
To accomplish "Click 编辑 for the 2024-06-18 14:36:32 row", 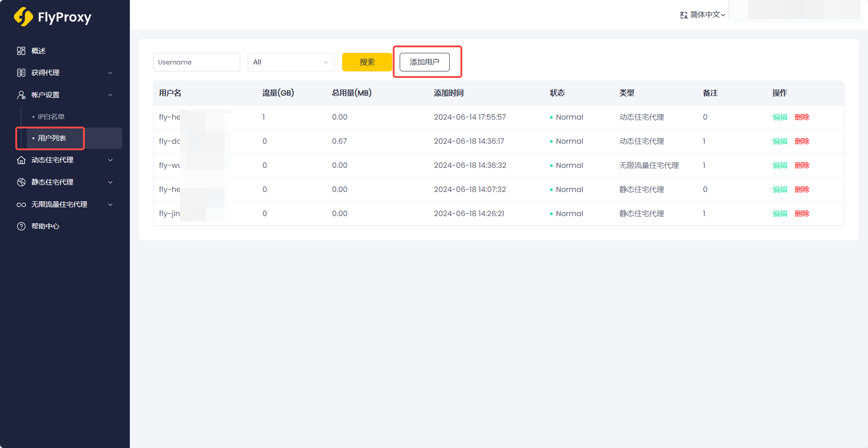I will [x=780, y=166].
